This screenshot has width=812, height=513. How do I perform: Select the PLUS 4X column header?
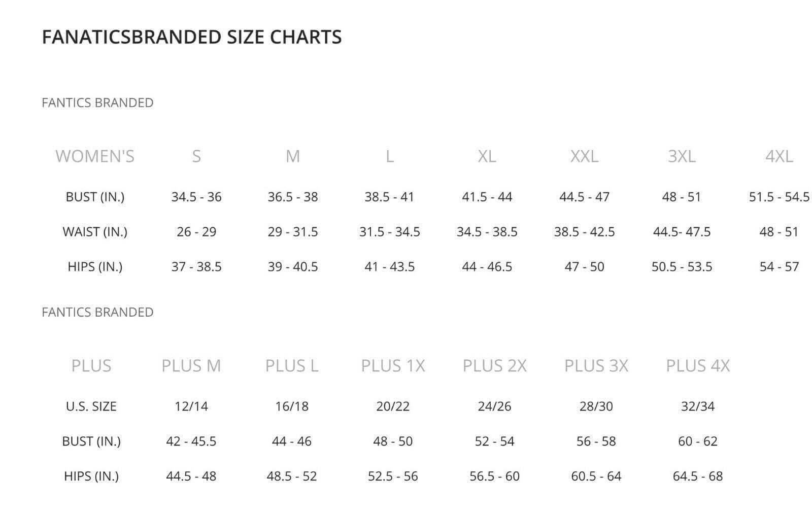point(698,366)
